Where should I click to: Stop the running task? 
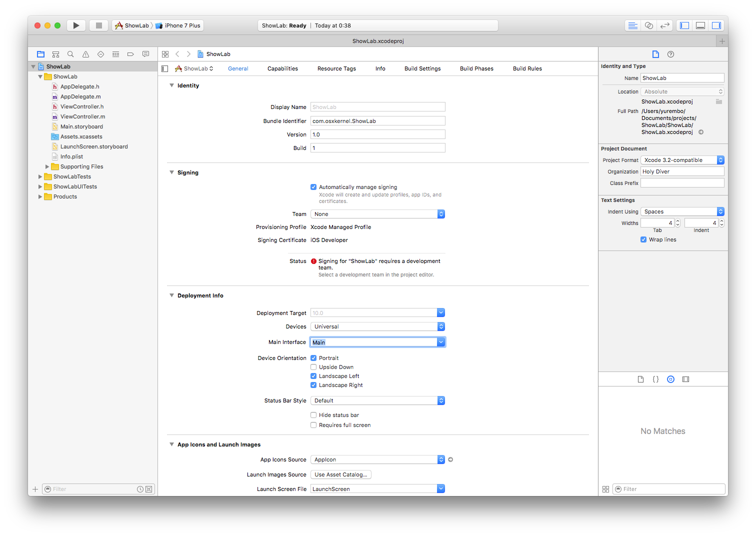coord(99,25)
